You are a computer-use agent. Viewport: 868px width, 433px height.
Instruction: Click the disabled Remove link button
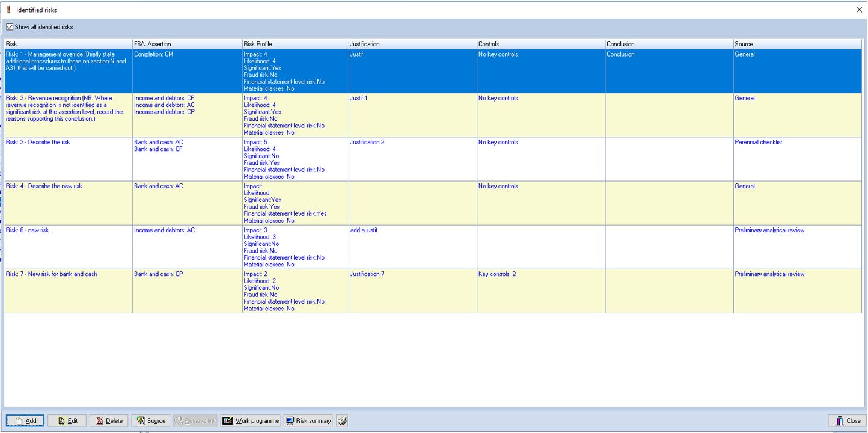pos(195,421)
